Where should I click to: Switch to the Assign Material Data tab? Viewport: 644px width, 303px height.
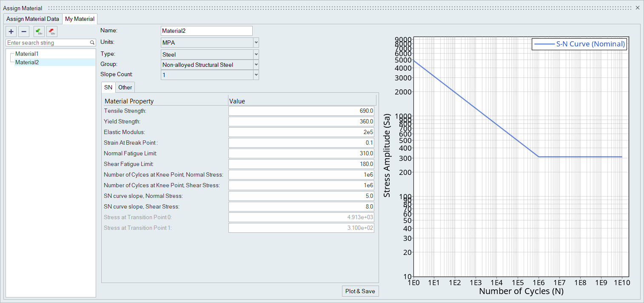(x=33, y=19)
